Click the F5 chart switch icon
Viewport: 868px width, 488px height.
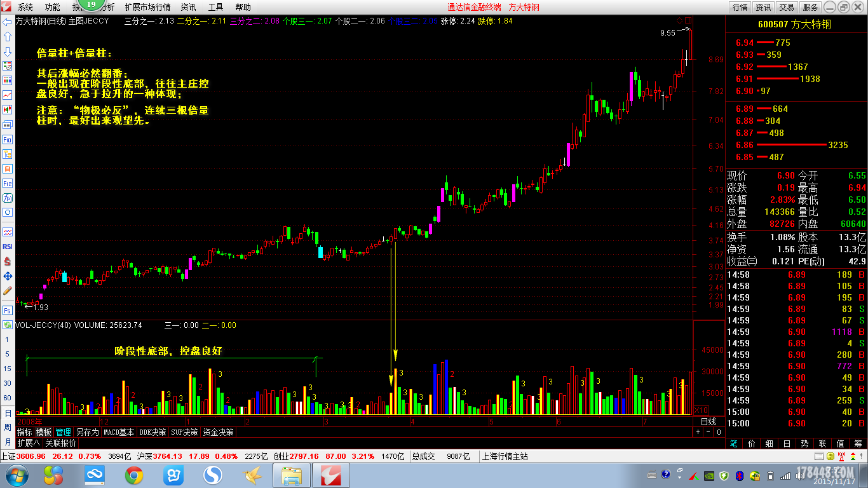pos(8,311)
